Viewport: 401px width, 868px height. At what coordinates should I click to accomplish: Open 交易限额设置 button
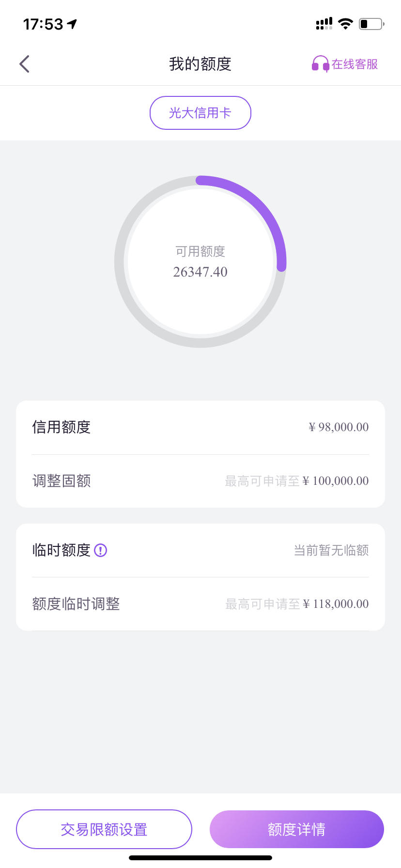104,829
